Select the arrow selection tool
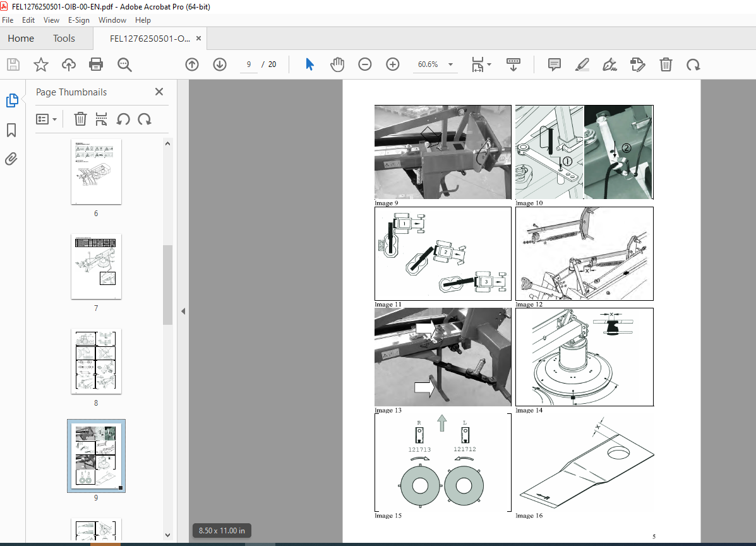756x546 pixels. (309, 64)
